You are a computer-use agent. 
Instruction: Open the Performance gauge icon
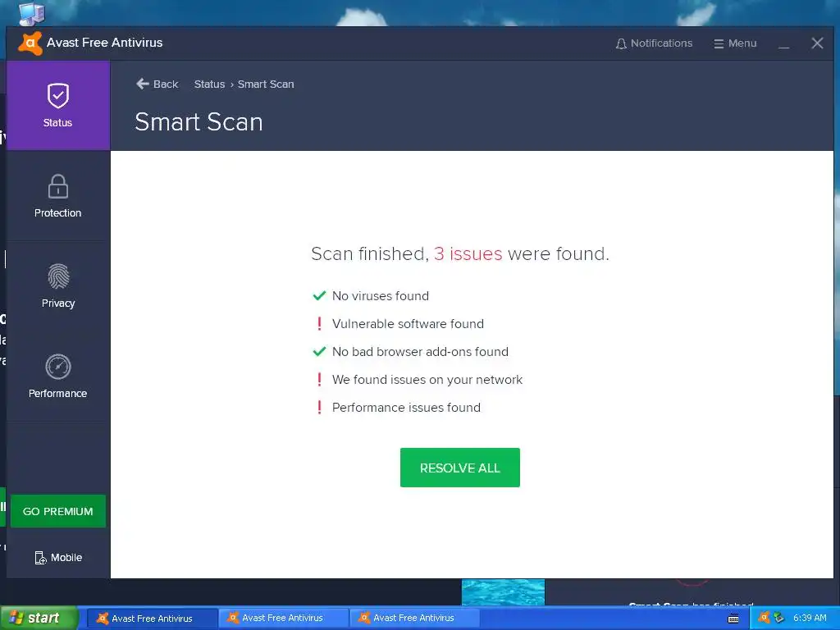coord(58,367)
